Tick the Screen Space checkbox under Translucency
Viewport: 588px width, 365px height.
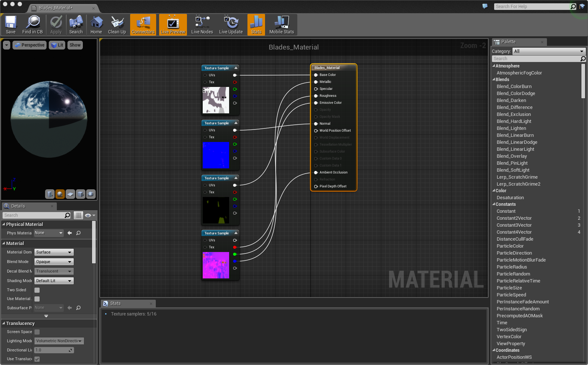pyautogui.click(x=37, y=332)
